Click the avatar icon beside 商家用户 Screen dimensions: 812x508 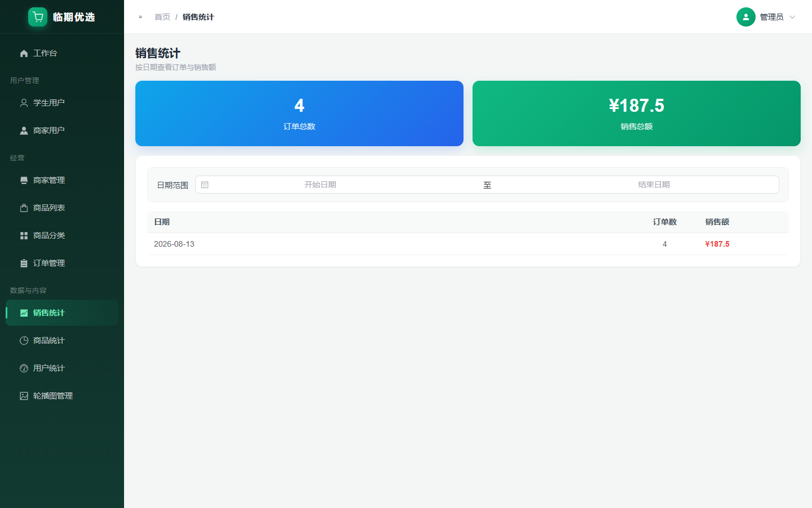(x=24, y=130)
